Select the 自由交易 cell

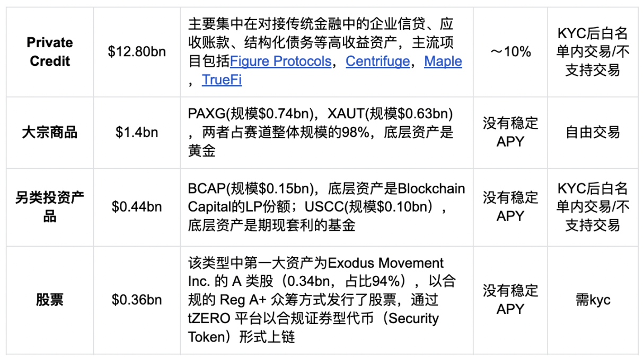click(x=593, y=133)
